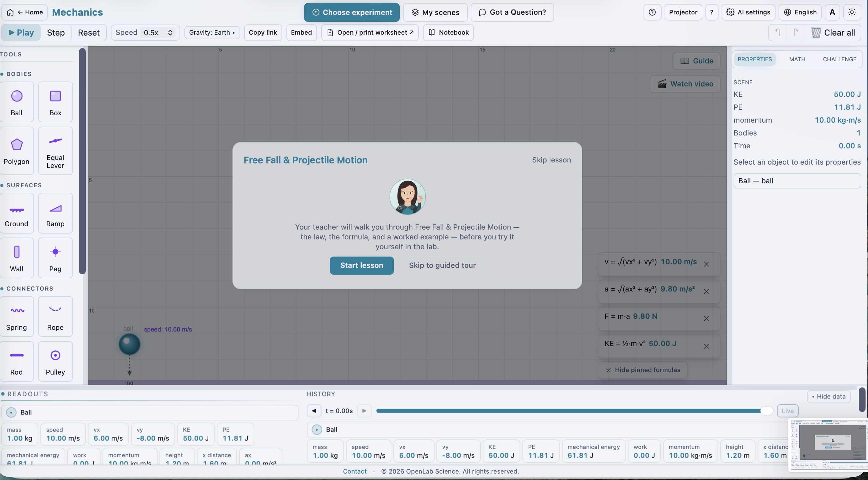Select the Ball body tool
This screenshot has width=868, height=480.
17,102
